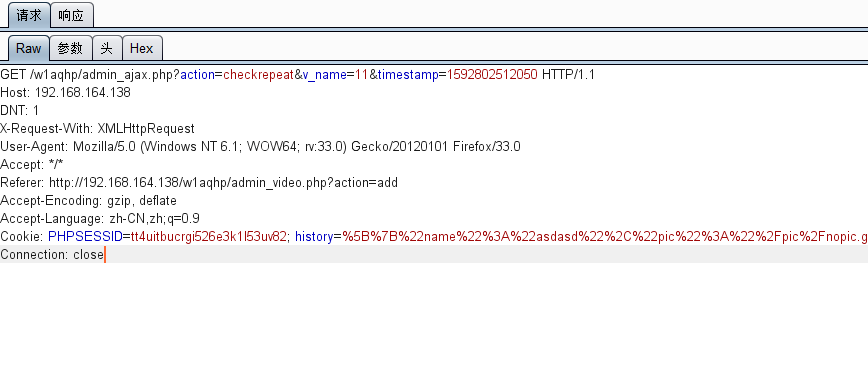Switch to the Hex tab
This screenshot has height=366, width=868.
pyautogui.click(x=142, y=48)
